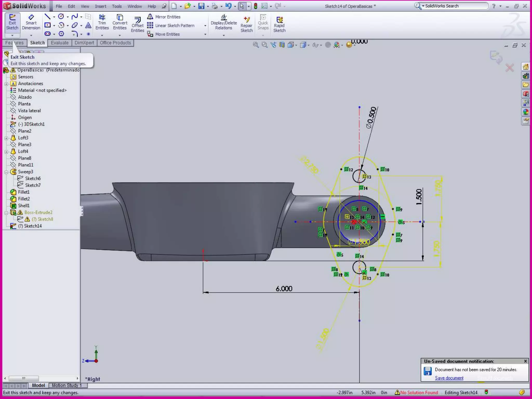
Task: Select the Offset Entities tool
Action: [137, 25]
